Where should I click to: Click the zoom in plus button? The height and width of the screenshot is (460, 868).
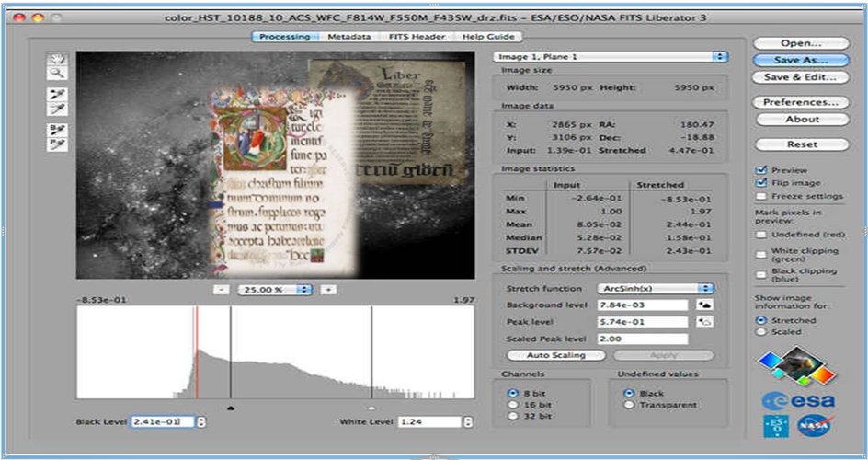pyautogui.click(x=328, y=290)
